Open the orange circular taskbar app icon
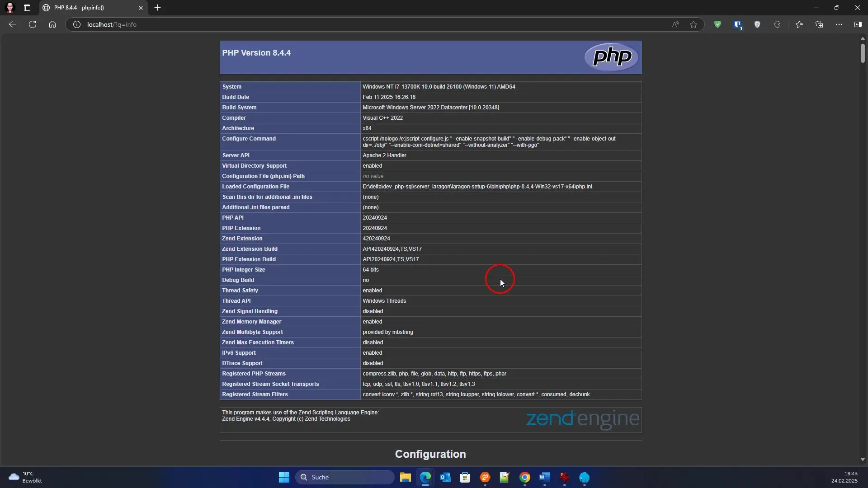The width and height of the screenshot is (868, 488). click(x=485, y=477)
